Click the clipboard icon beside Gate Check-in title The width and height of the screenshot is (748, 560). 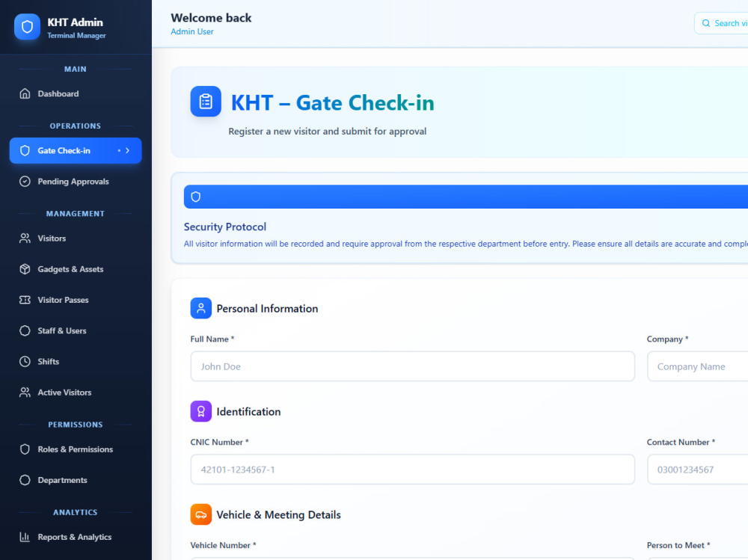click(x=206, y=101)
